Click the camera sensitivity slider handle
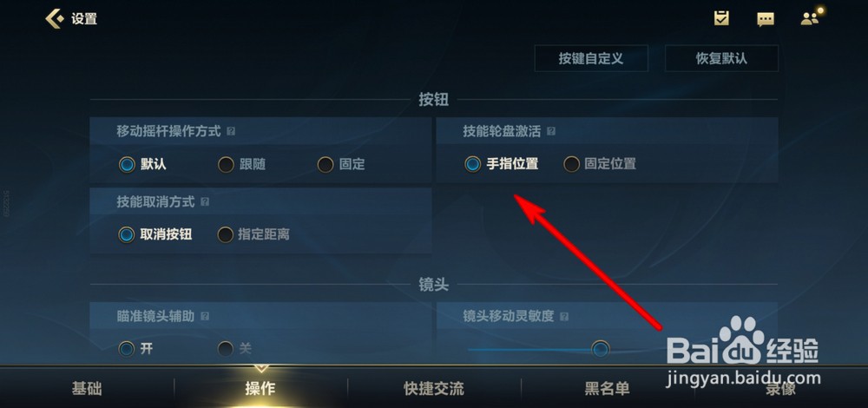 (x=601, y=349)
